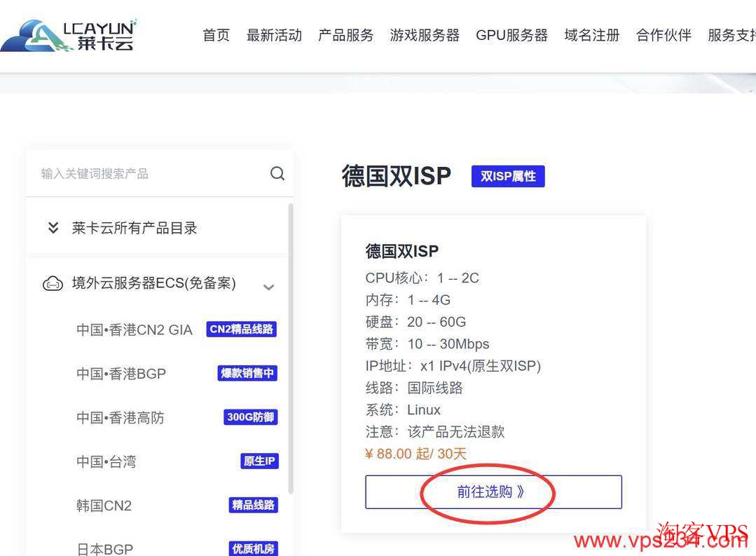Open the GPU服务器 nav item
The width and height of the screenshot is (756, 556).
511,35
